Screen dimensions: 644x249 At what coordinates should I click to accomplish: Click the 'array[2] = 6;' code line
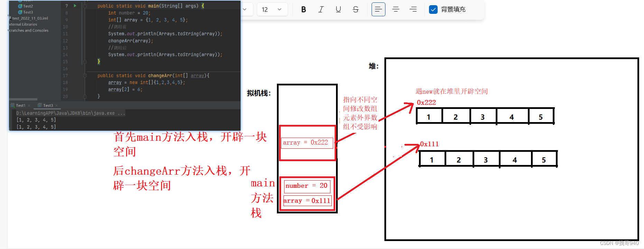(125, 89)
